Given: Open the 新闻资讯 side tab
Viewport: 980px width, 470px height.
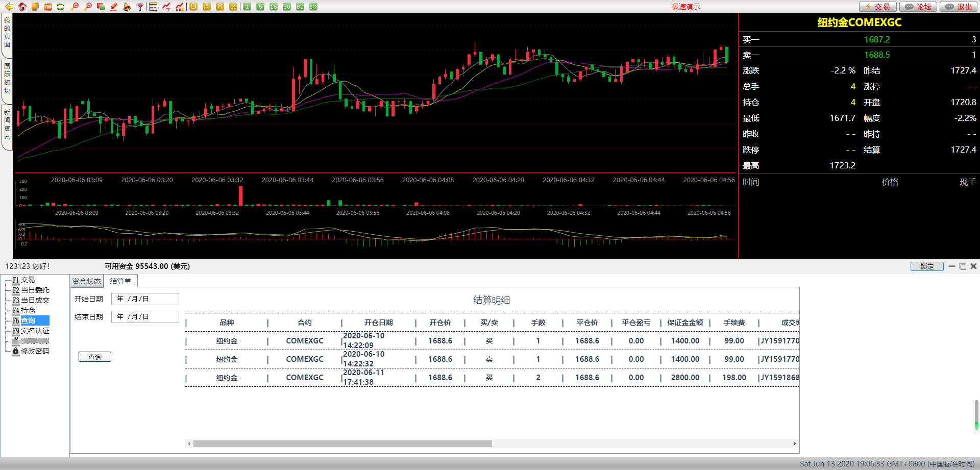Looking at the screenshot, I should 7,123.
